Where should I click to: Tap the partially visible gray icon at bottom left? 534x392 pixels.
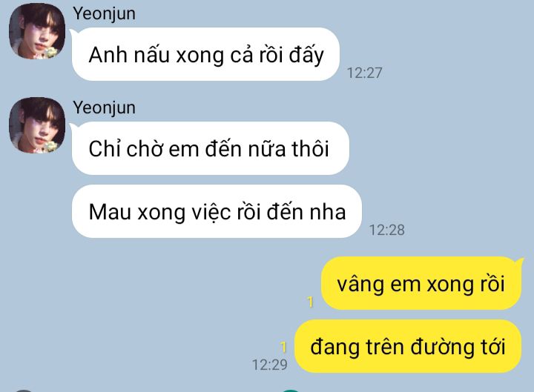pyautogui.click(x=23, y=391)
